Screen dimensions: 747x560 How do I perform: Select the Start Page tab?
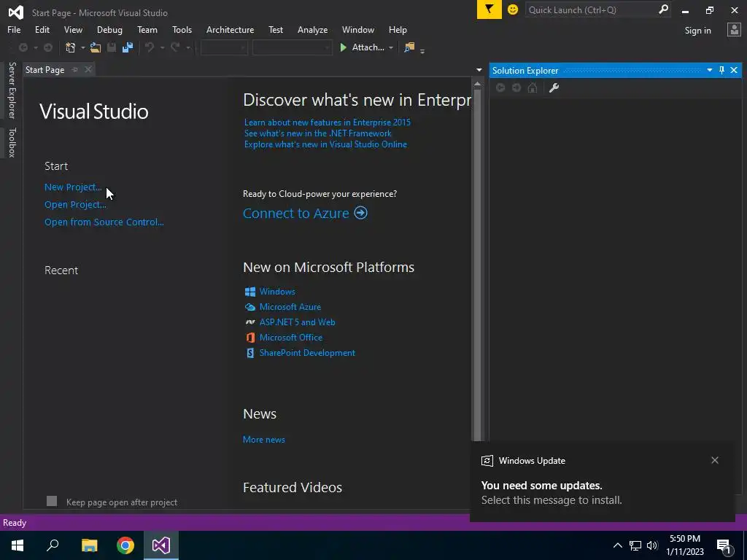tap(44, 69)
